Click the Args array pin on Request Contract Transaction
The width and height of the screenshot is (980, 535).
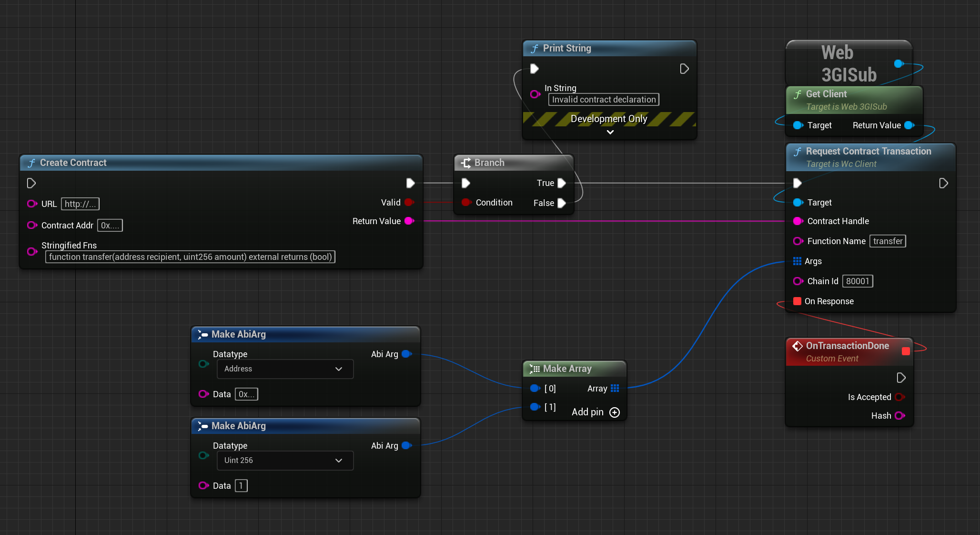(x=798, y=261)
